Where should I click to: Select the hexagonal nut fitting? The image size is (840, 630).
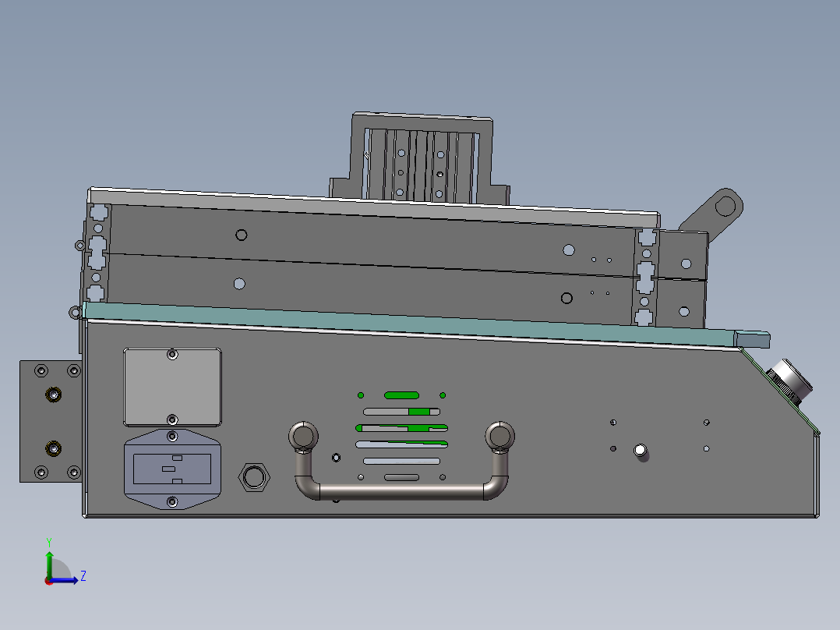tap(253, 476)
